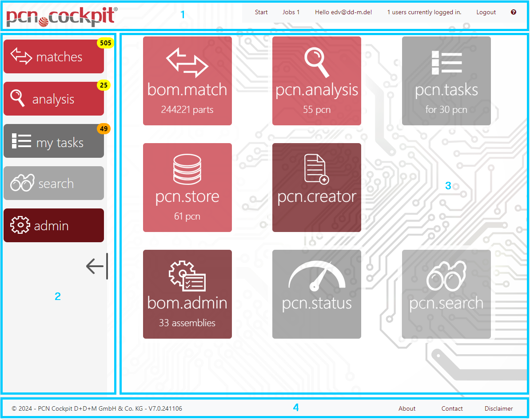The width and height of the screenshot is (530, 420).
Task: Go to Start in top menu
Action: [261, 12]
